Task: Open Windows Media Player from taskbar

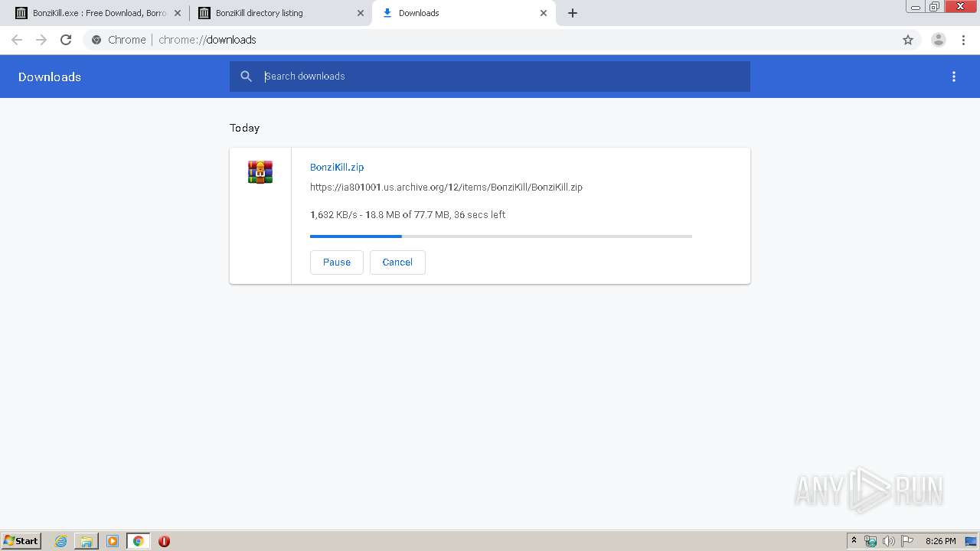Action: (113, 541)
